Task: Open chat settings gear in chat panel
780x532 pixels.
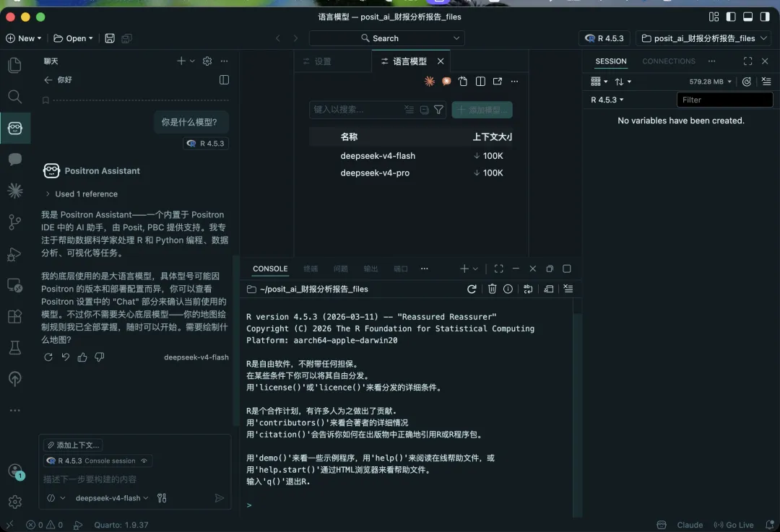Action: point(207,61)
